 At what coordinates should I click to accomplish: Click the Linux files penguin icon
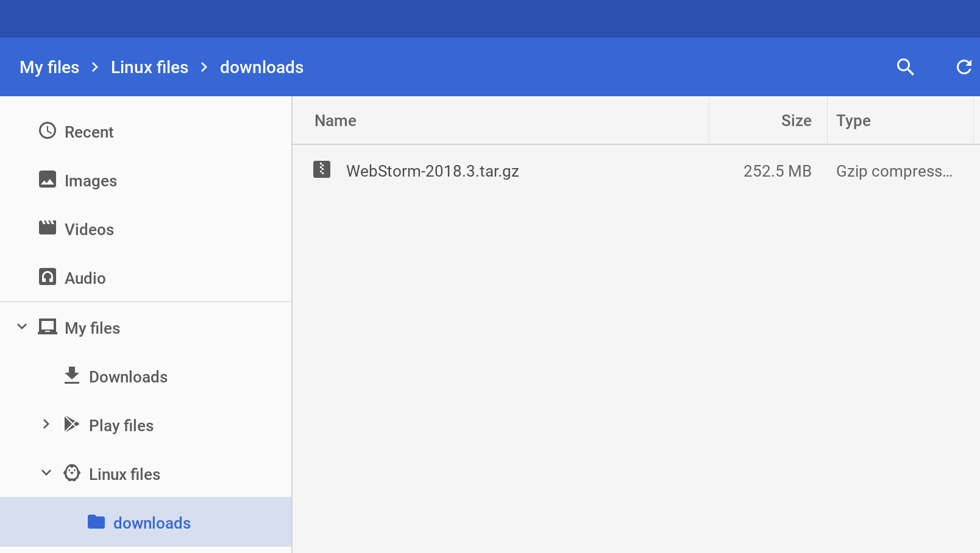click(x=72, y=473)
